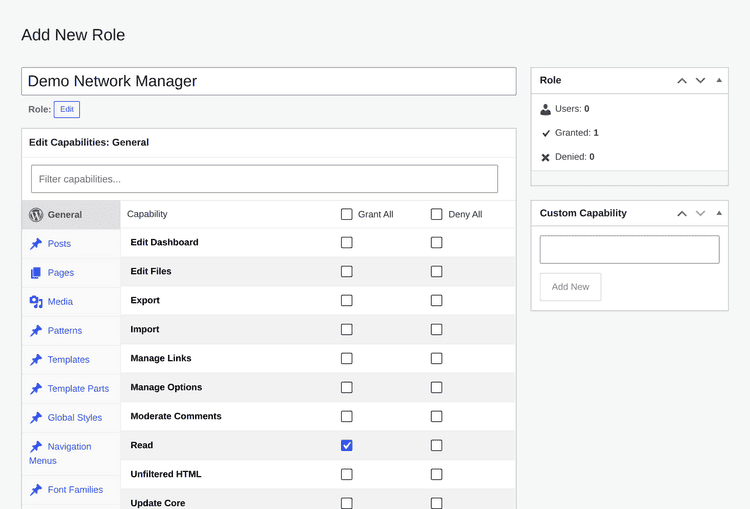Click the Edit button beside Role
The image size is (750, 509).
tap(67, 110)
